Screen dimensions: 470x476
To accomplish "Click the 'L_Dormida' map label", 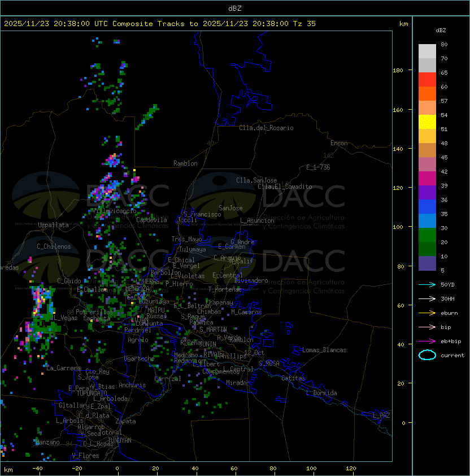I will [x=321, y=393].
